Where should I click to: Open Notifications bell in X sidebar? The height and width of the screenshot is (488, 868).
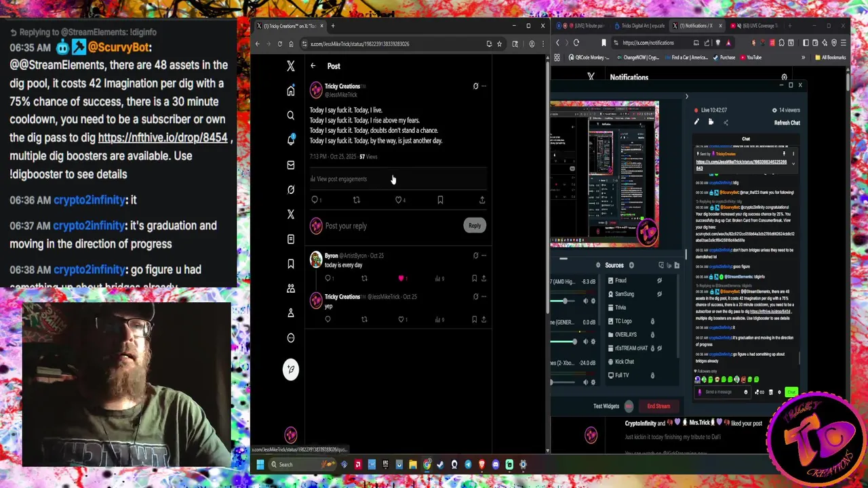(x=290, y=140)
